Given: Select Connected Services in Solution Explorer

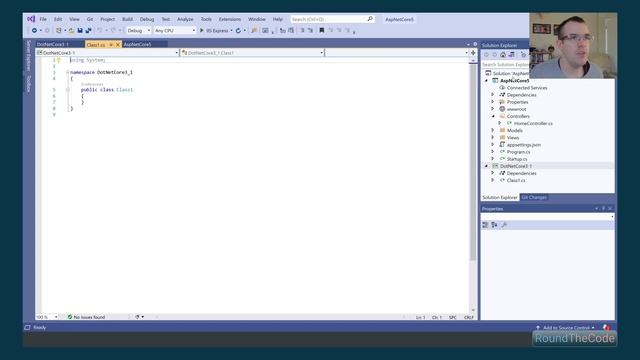Looking at the screenshot, I should pyautogui.click(x=527, y=88).
